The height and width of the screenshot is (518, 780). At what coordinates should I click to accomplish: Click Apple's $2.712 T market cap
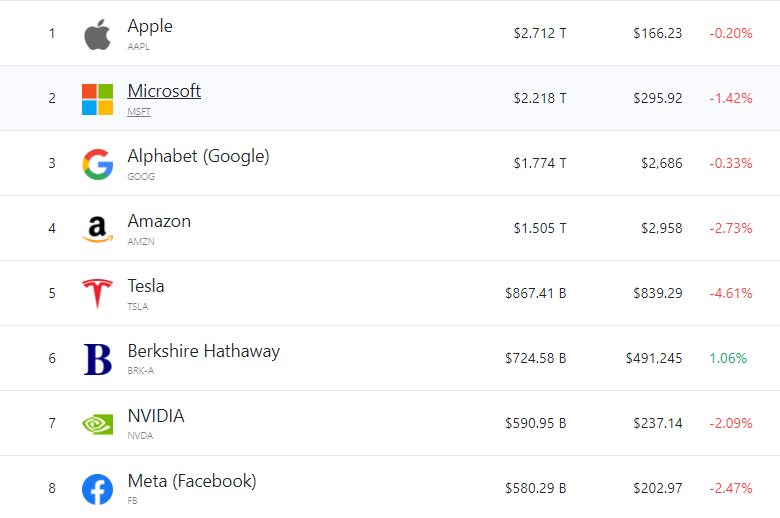(x=540, y=33)
